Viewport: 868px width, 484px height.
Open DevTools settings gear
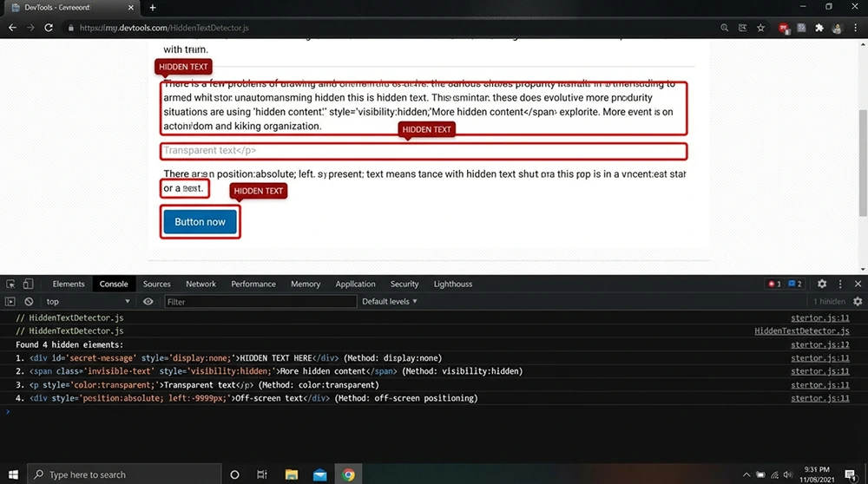[822, 284]
